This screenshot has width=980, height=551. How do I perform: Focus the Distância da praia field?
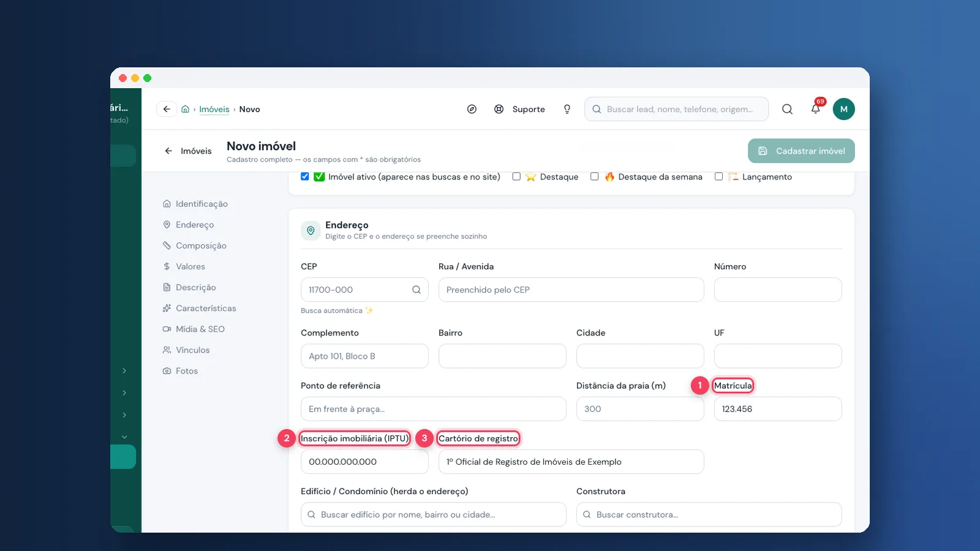click(640, 409)
